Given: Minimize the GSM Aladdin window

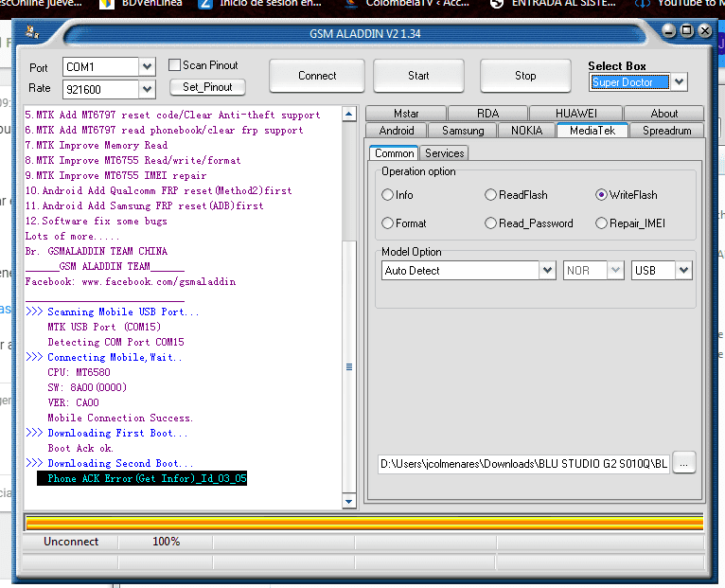Looking at the screenshot, I should 668,31.
